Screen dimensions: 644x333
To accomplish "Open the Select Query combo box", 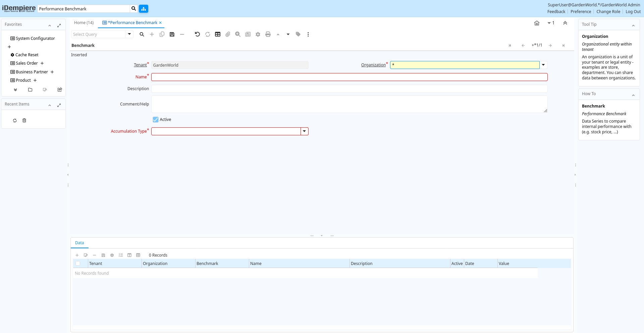I will [x=129, y=34].
